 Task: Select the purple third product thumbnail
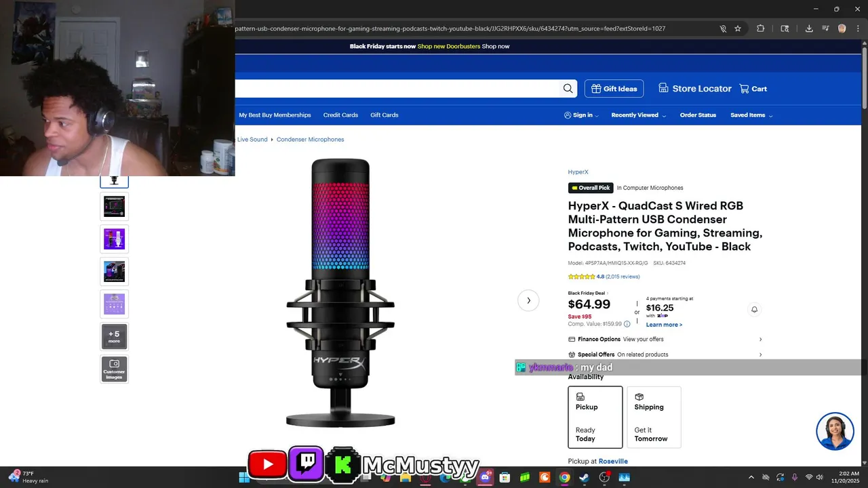coord(114,239)
